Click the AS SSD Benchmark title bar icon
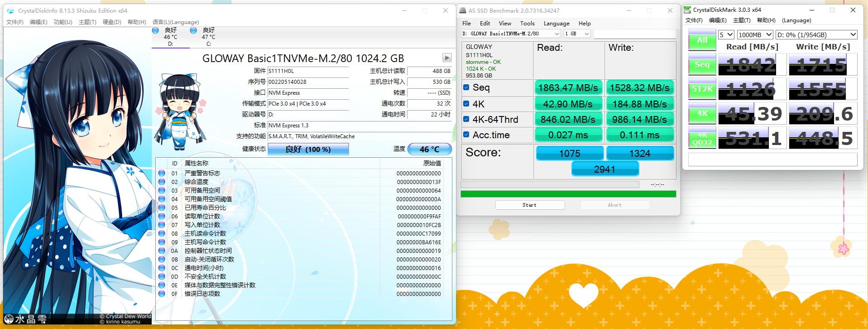Image resolution: width=868 pixels, height=329 pixels. [463, 10]
